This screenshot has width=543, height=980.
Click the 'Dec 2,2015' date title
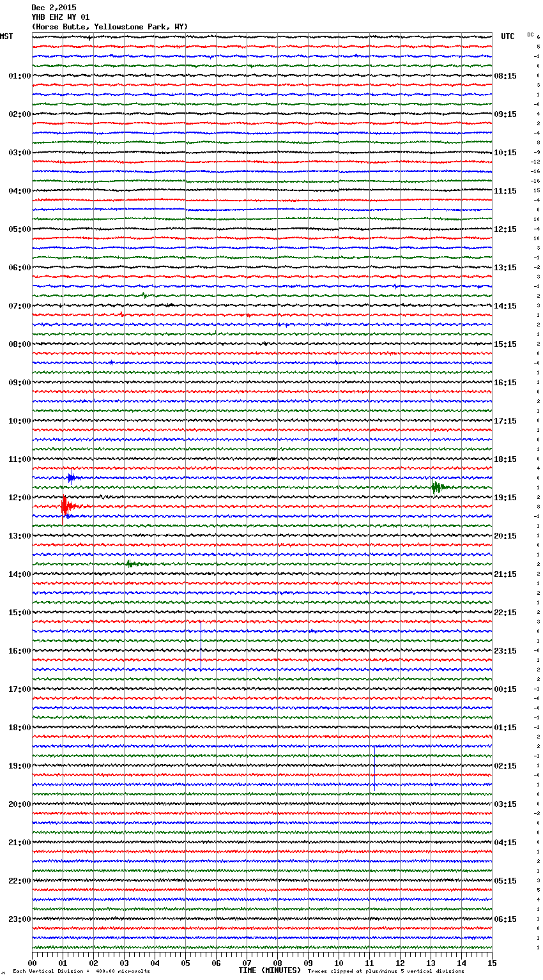(x=54, y=8)
